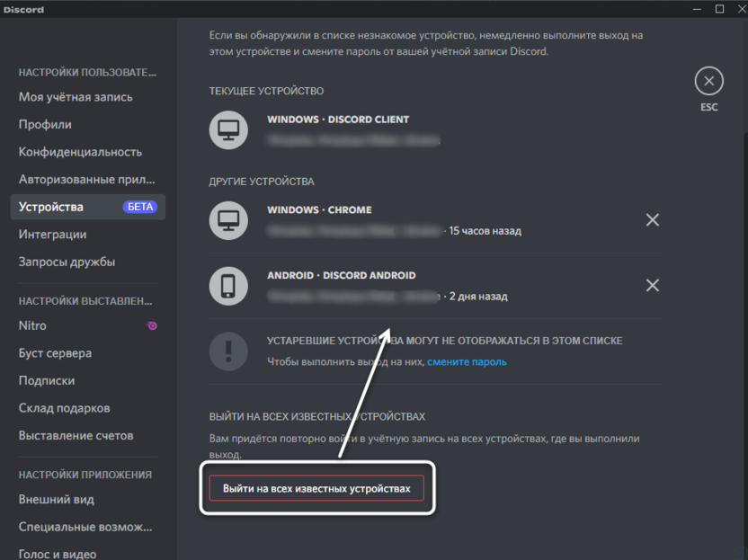Click the ТЕКУЩЕЕ УСТРОЙСТВО heading
This screenshot has height=560, width=748.
266,91
